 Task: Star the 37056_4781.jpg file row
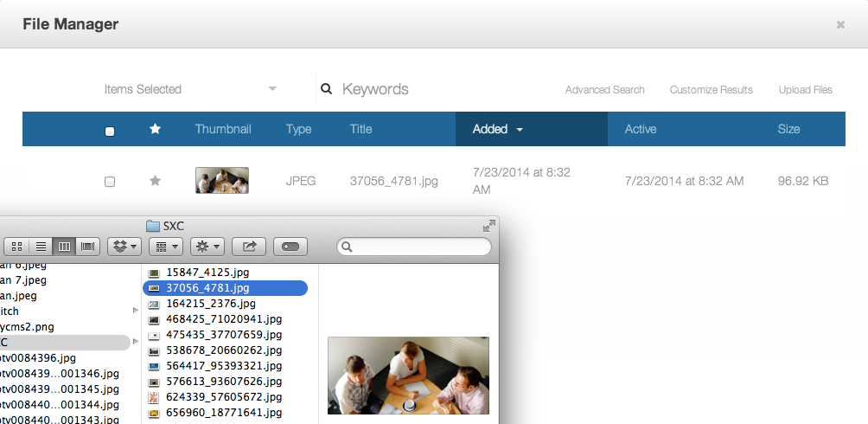[156, 181]
